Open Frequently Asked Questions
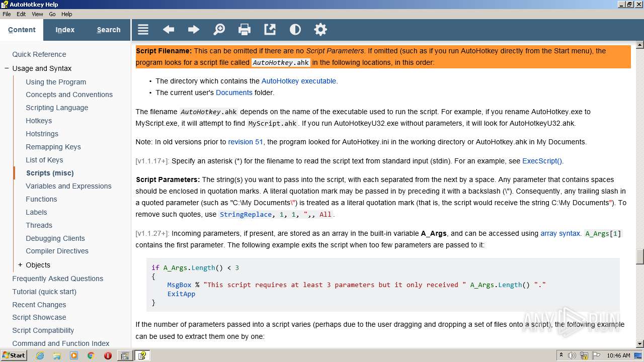 click(58, 279)
